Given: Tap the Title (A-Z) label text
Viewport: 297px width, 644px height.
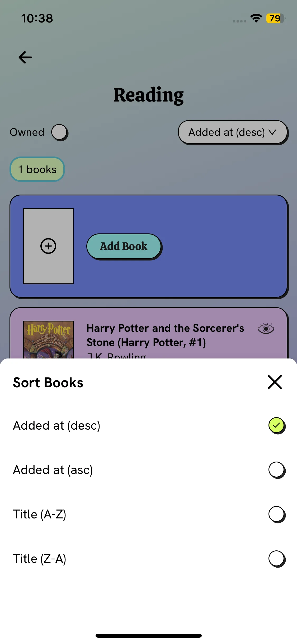Looking at the screenshot, I should coord(40,514).
